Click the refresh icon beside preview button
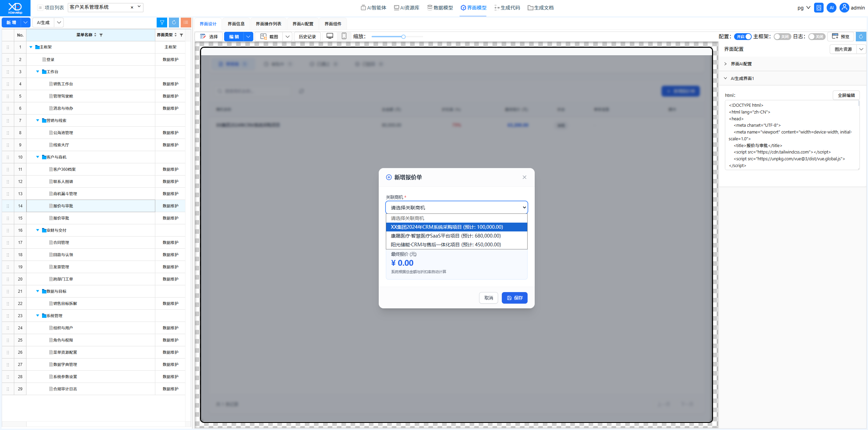The height and width of the screenshot is (430, 868). coord(861,37)
